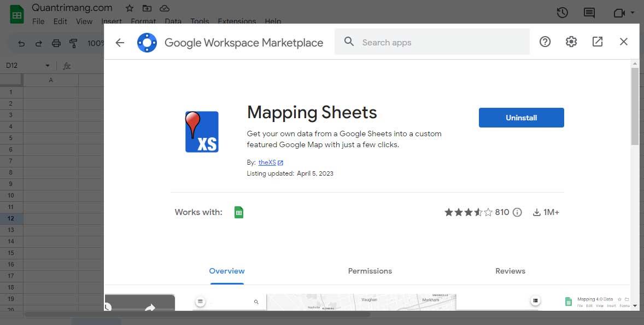Click the Google Sheets home logo
The height and width of the screenshot is (325, 644).
[x=17, y=14]
